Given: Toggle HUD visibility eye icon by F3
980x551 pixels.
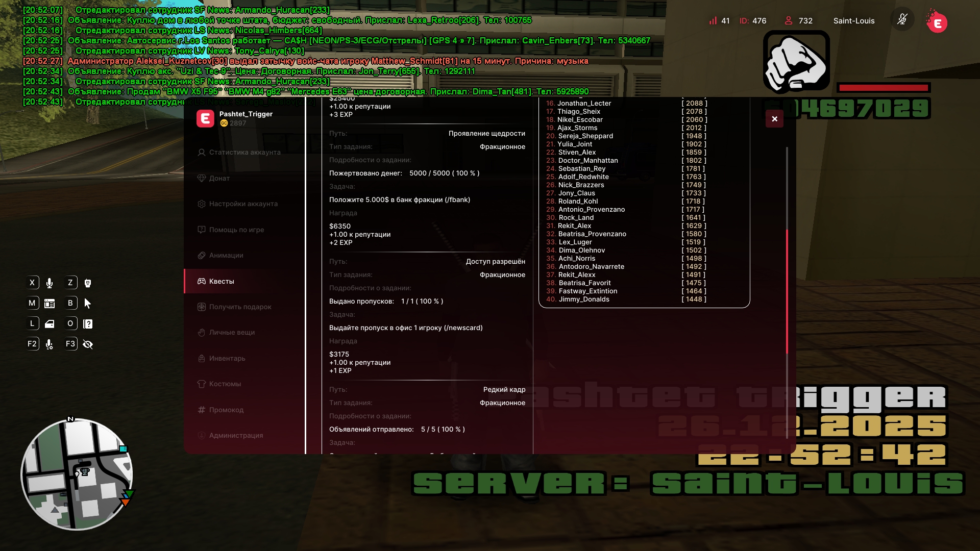Looking at the screenshot, I should click(x=88, y=344).
